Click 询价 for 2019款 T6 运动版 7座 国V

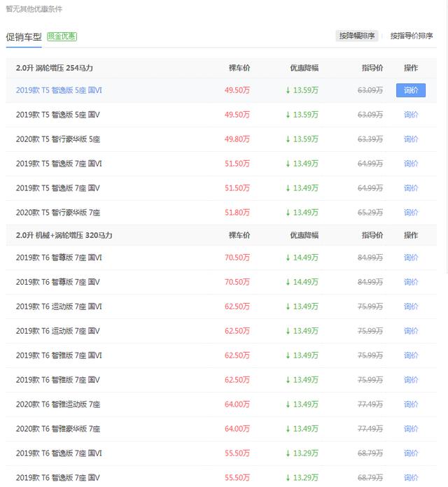pos(411,331)
